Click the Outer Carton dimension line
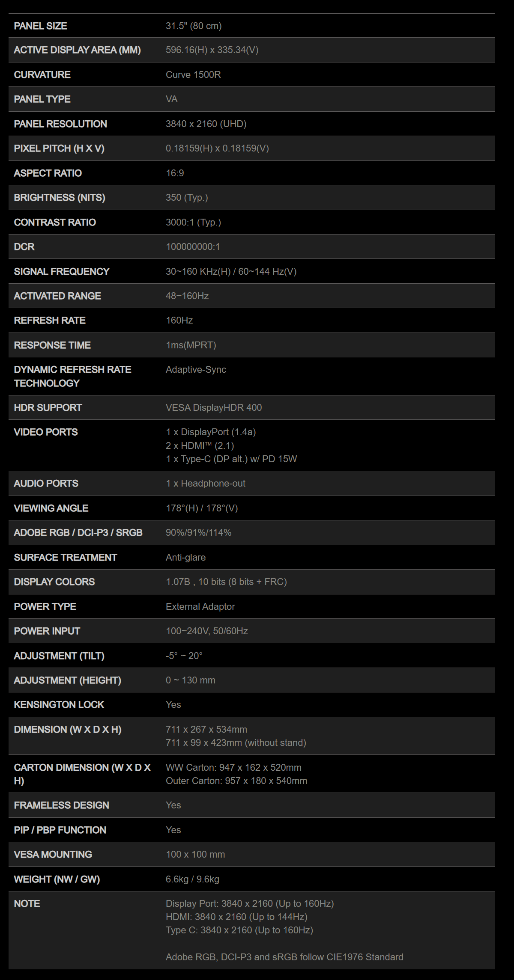The height and width of the screenshot is (980, 514). point(236,781)
